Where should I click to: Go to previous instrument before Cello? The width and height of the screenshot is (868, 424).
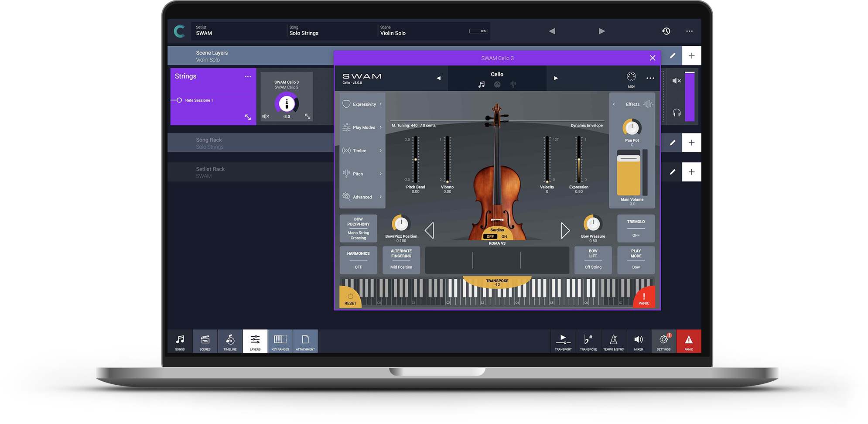coord(438,78)
